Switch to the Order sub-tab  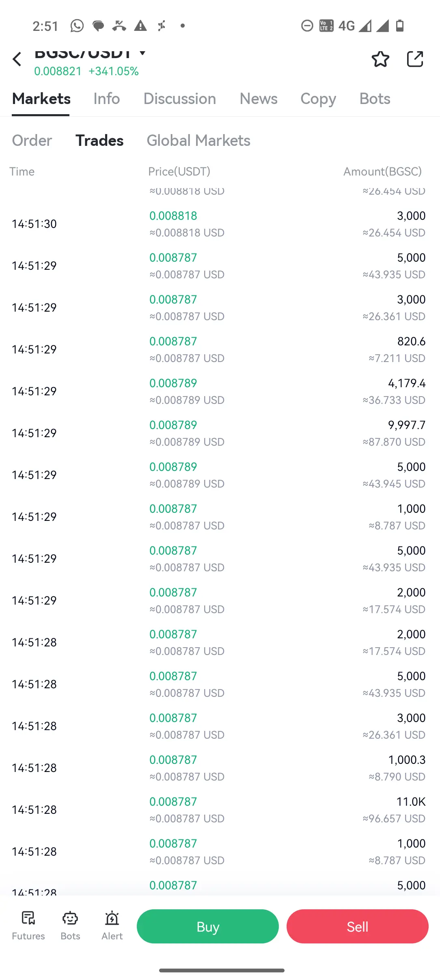tap(32, 141)
